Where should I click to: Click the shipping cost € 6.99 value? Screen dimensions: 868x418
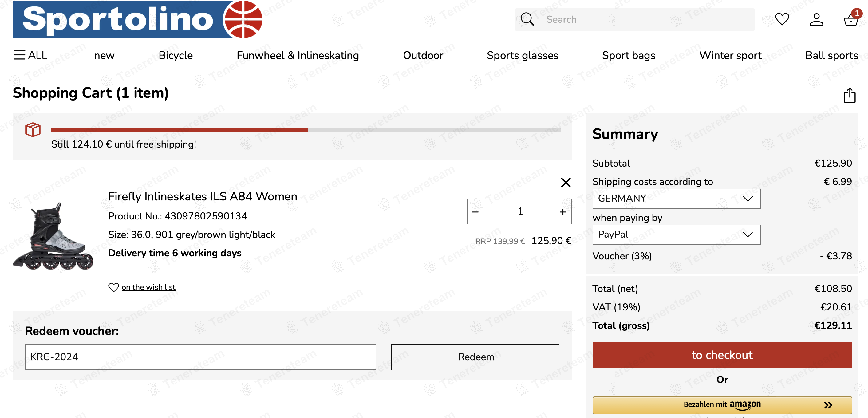pyautogui.click(x=838, y=182)
